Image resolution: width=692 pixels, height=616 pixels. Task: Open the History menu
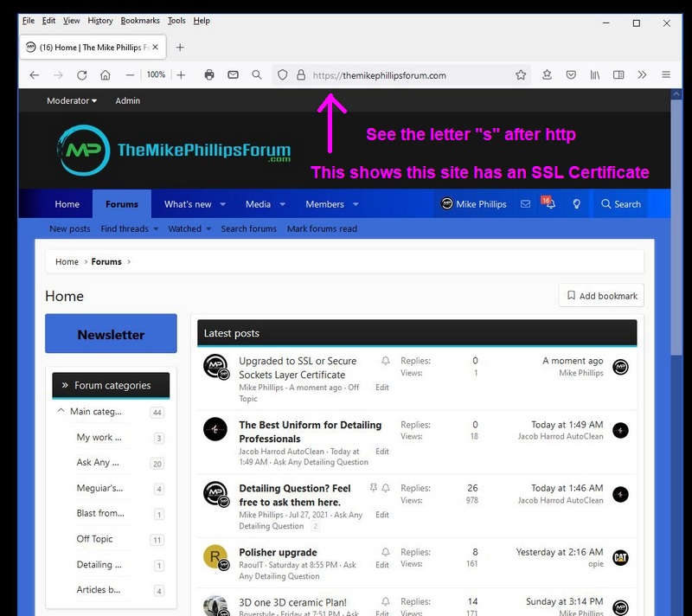[x=100, y=20]
